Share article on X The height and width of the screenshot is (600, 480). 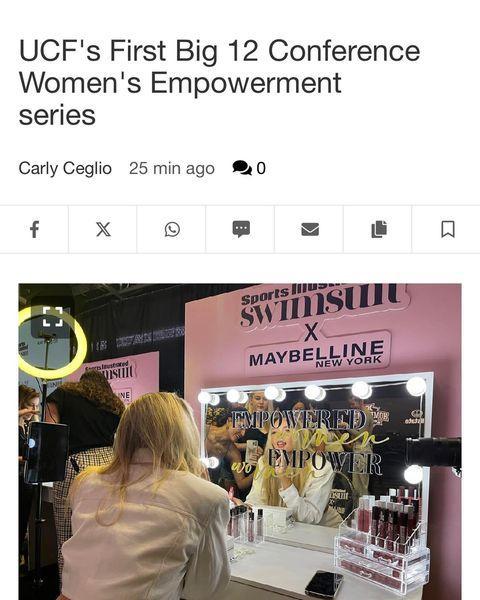click(103, 229)
